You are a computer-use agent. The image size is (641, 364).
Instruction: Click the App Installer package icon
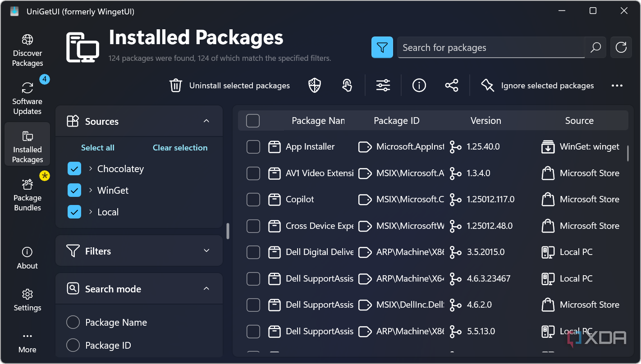click(x=275, y=147)
